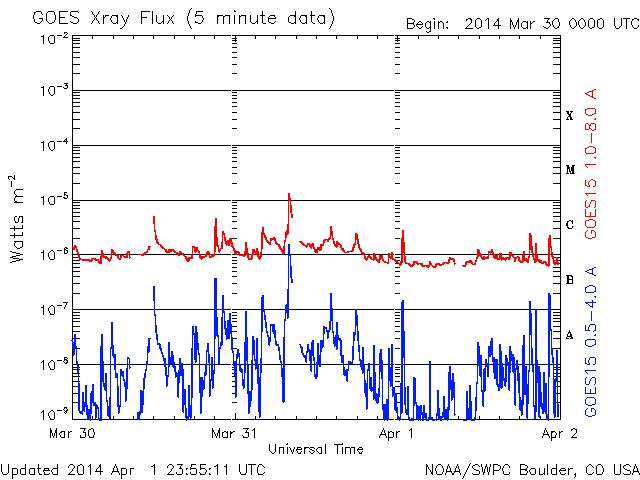The width and height of the screenshot is (640, 480).
Task: Click the 'Universal Time' x-axis label
Action: pos(315,450)
